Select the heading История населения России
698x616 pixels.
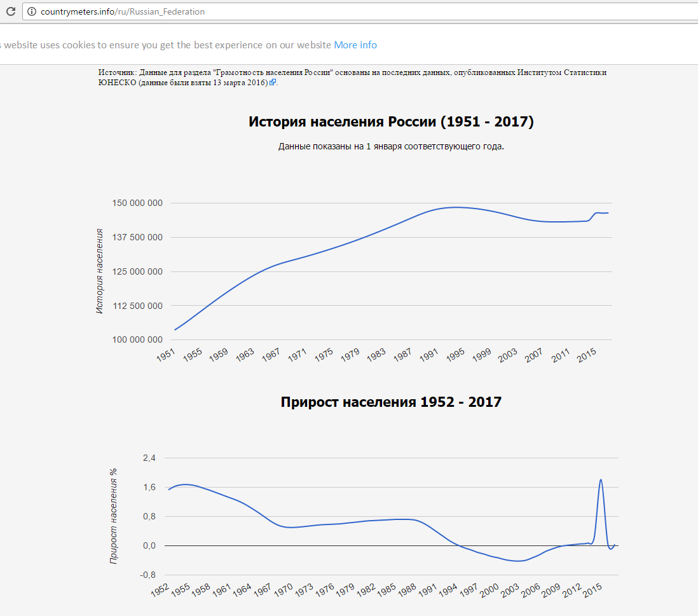(x=391, y=121)
